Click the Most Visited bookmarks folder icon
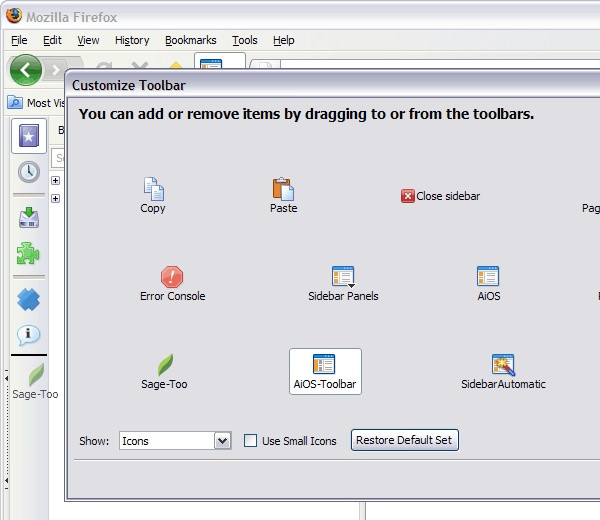The width and height of the screenshot is (600, 520). pos(15,103)
